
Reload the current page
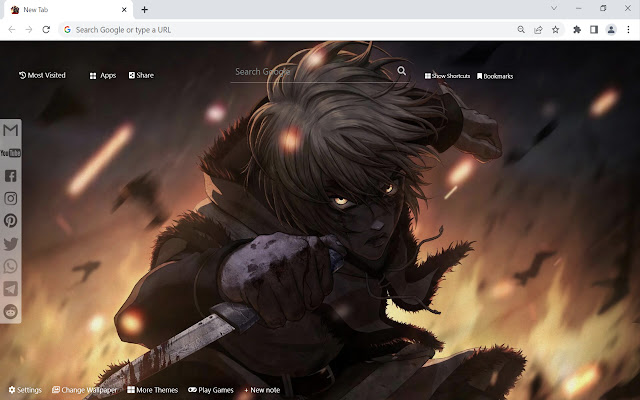pyautogui.click(x=46, y=29)
